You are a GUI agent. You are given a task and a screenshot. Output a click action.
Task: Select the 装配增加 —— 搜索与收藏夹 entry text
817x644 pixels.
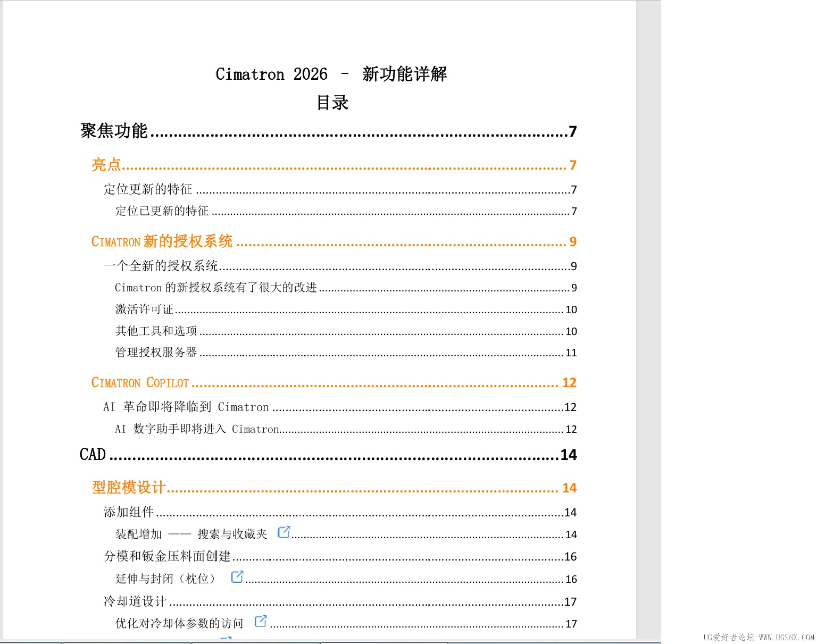click(x=191, y=534)
